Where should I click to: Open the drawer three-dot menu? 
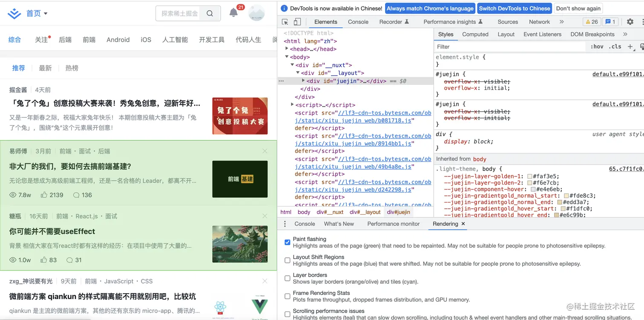pyautogui.click(x=285, y=224)
